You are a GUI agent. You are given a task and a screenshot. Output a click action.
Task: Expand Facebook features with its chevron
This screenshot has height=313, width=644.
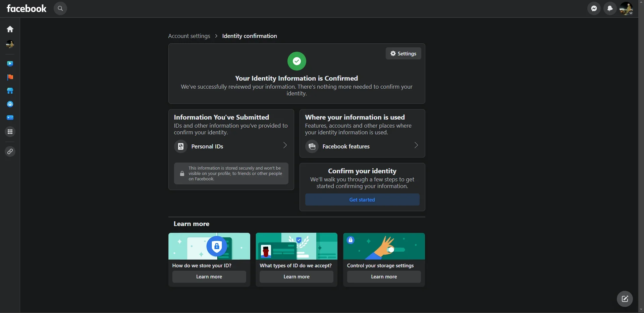416,145
